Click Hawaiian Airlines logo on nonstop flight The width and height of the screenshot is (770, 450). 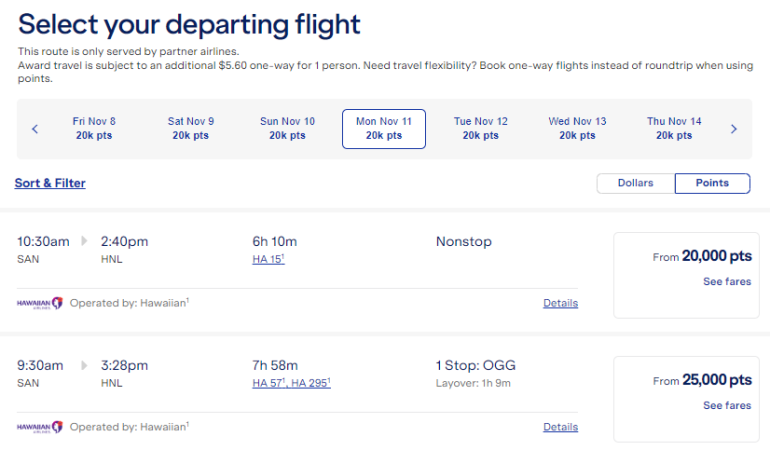pos(40,303)
